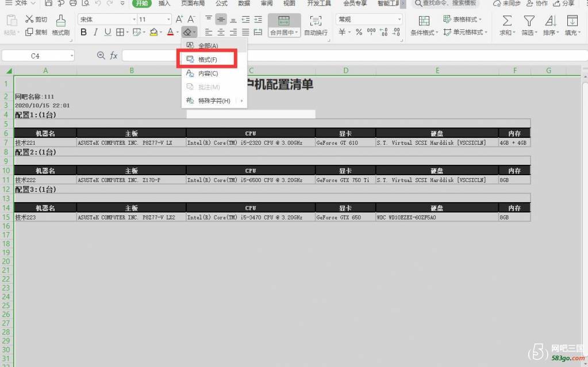Open the Name Box dropdown arrow
Screen dimensions: 588x367
pyautogui.click(x=71, y=56)
